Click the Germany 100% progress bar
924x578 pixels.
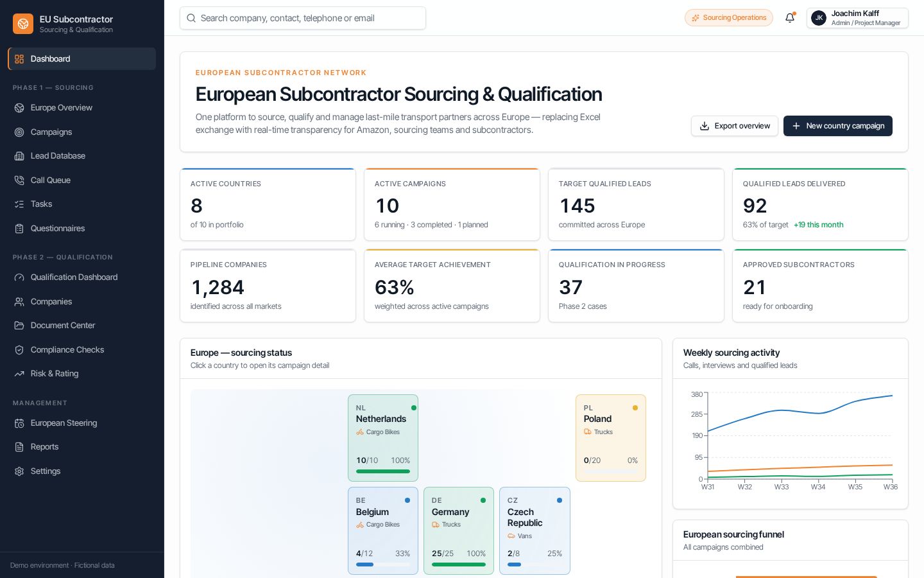pos(459,565)
